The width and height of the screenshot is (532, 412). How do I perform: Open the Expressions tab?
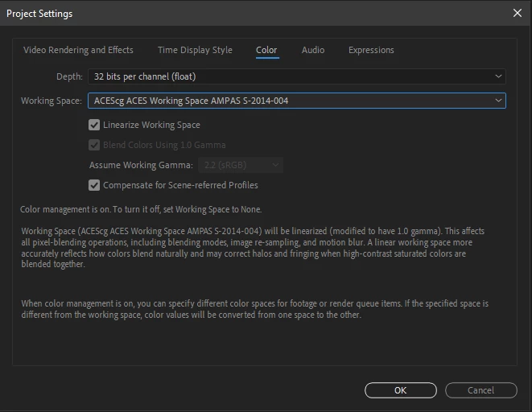371,50
